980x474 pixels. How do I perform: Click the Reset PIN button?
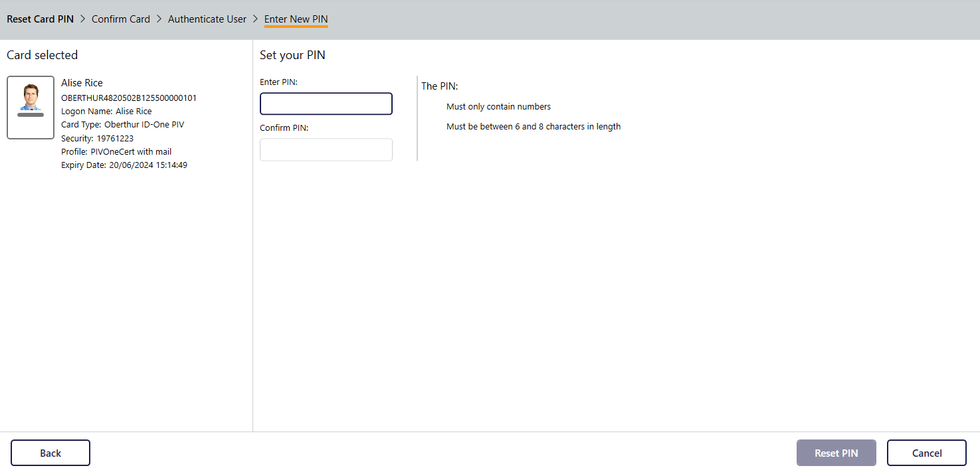pyautogui.click(x=836, y=453)
